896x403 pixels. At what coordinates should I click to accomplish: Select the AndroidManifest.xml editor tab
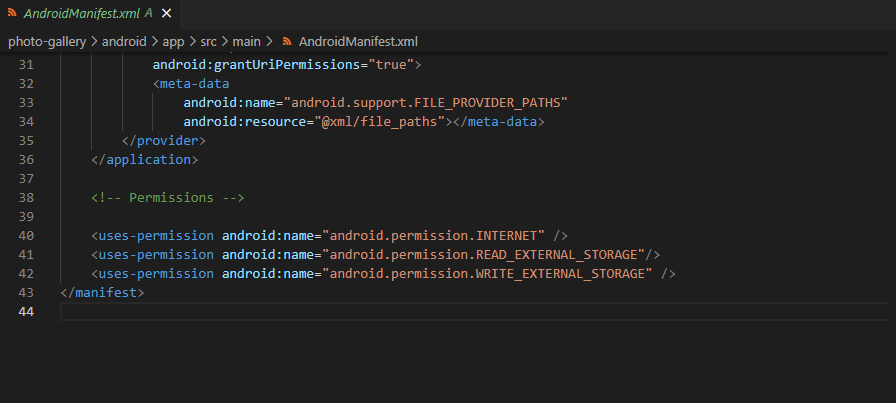click(89, 14)
